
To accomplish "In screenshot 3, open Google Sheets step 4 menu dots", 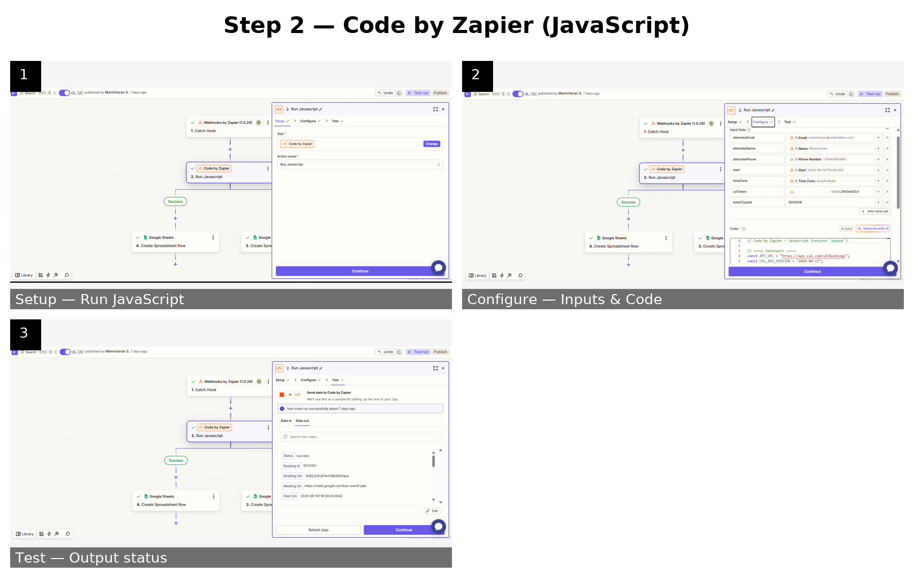I will pos(213,497).
